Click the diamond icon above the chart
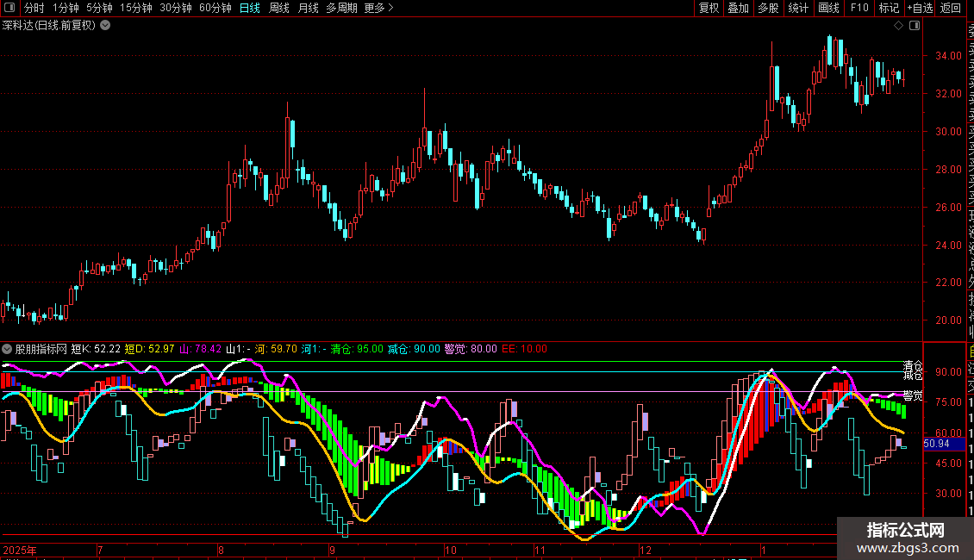Image resolution: width=974 pixels, height=560 pixels. click(899, 26)
